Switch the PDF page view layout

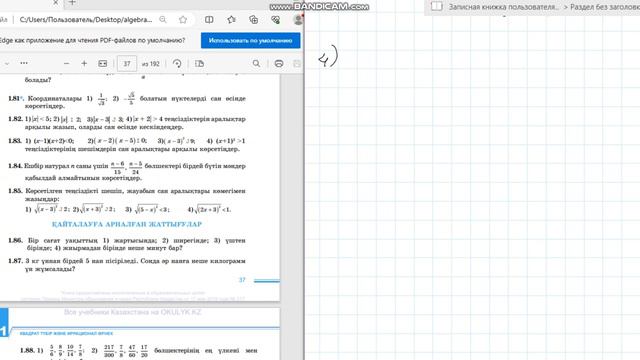coord(199,64)
